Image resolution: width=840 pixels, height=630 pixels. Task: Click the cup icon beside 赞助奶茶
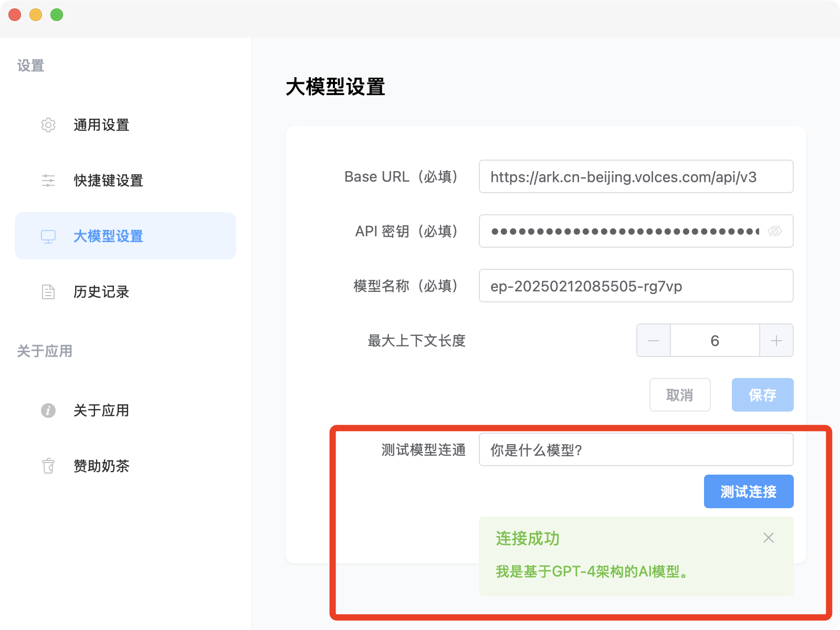pos(48,466)
